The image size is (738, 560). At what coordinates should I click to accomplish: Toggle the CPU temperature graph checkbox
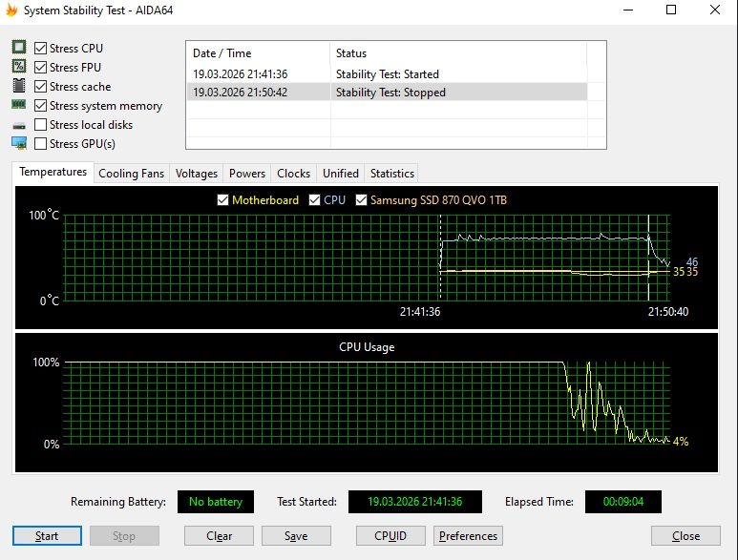[x=314, y=200]
